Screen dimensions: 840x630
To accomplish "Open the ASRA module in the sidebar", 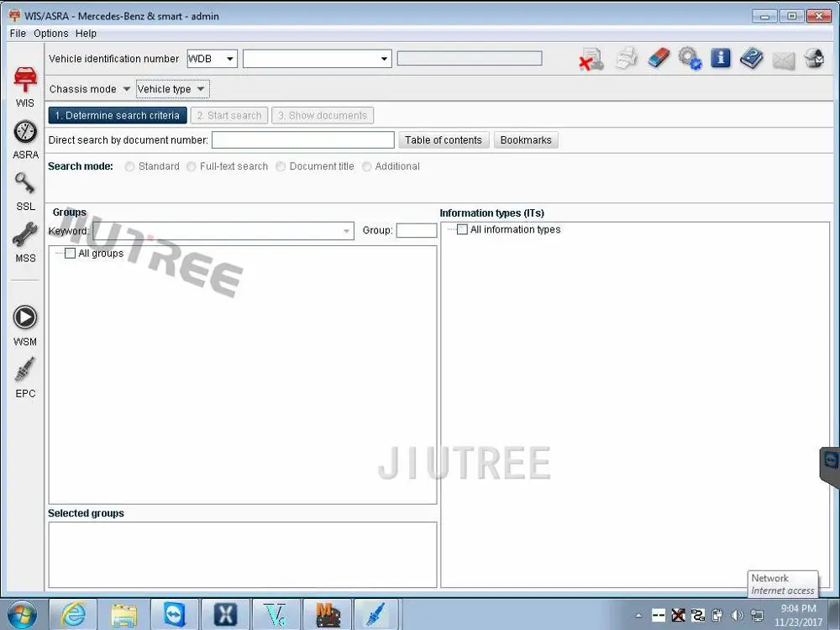I will click(25, 139).
